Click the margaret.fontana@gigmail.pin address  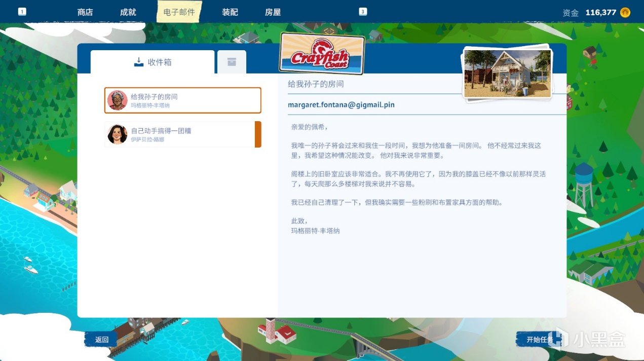pos(341,105)
